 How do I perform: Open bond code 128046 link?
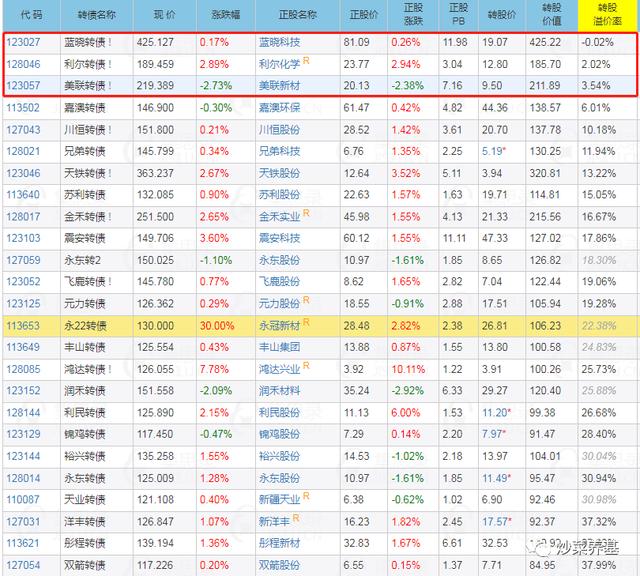[23, 64]
